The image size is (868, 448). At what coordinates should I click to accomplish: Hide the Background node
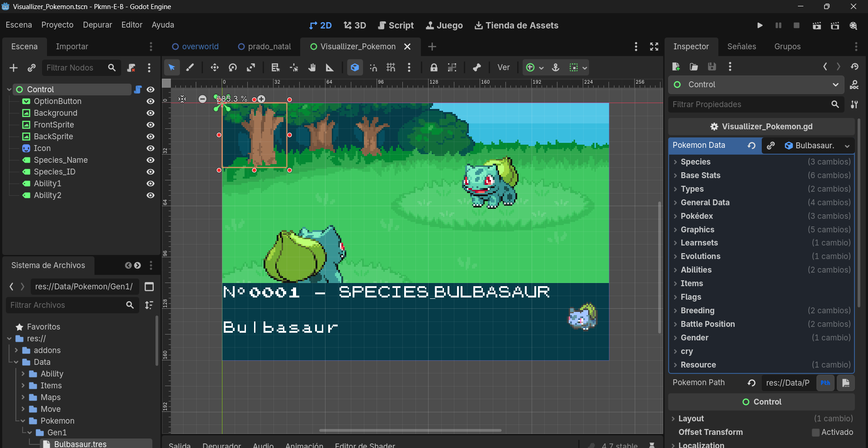[x=151, y=113]
